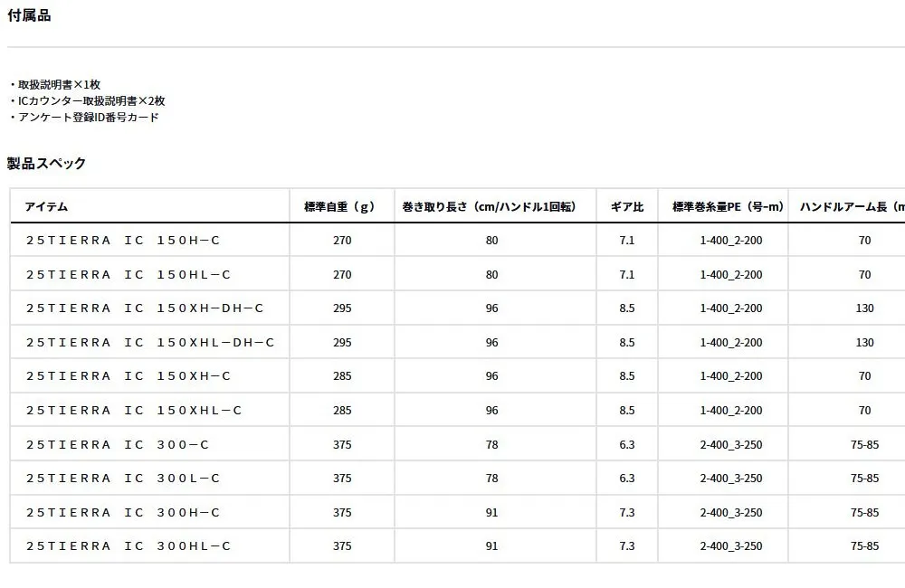Click weight 285 in the 150XH-C row
The width and height of the screenshot is (905, 588).
(x=342, y=376)
